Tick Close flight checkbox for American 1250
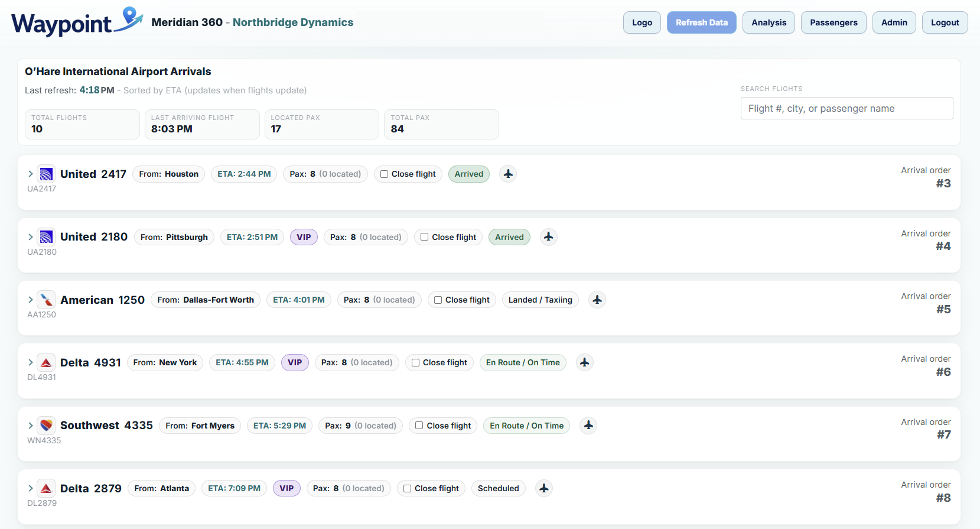Image resolution: width=980 pixels, height=529 pixels. (438, 300)
